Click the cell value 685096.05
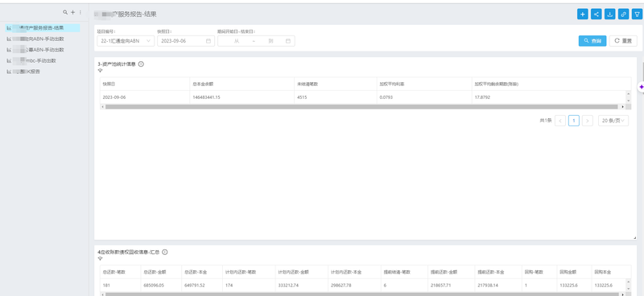 [154, 286]
